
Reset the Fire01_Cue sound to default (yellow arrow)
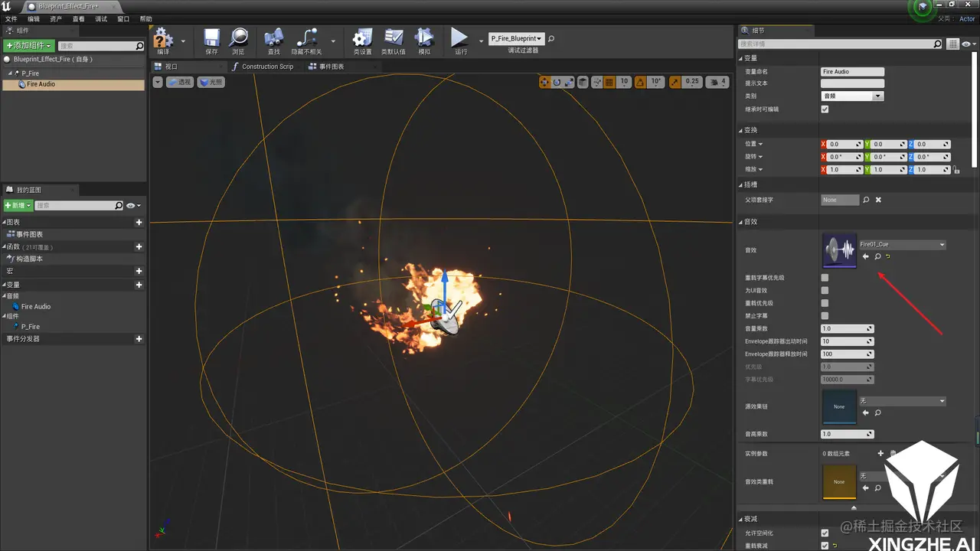pos(888,256)
